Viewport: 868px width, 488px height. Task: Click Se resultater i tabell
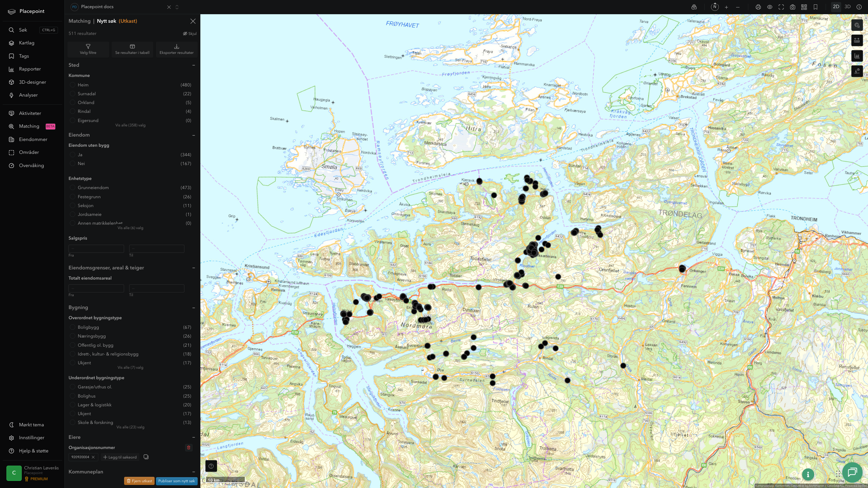click(x=132, y=49)
